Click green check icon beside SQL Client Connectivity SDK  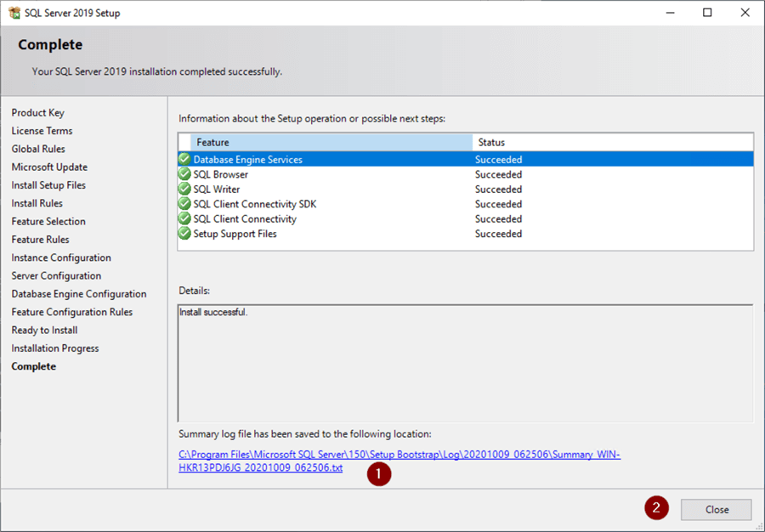coord(184,204)
